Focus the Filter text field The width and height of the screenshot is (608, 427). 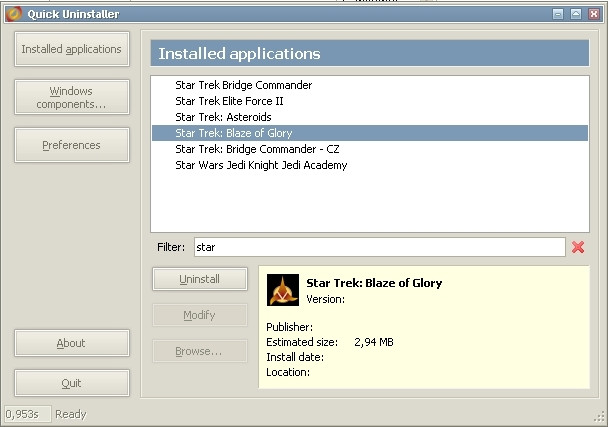point(380,247)
